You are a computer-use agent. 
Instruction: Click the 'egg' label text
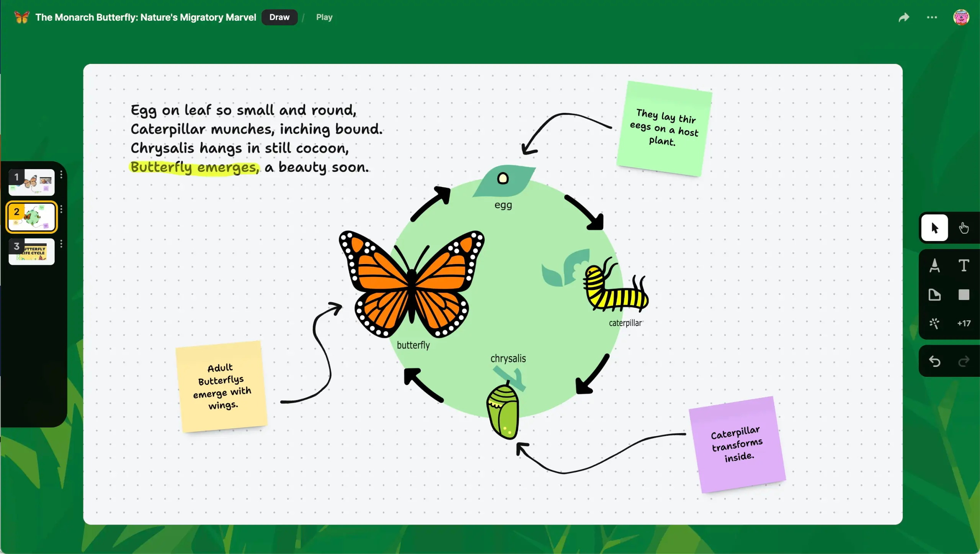click(x=503, y=205)
